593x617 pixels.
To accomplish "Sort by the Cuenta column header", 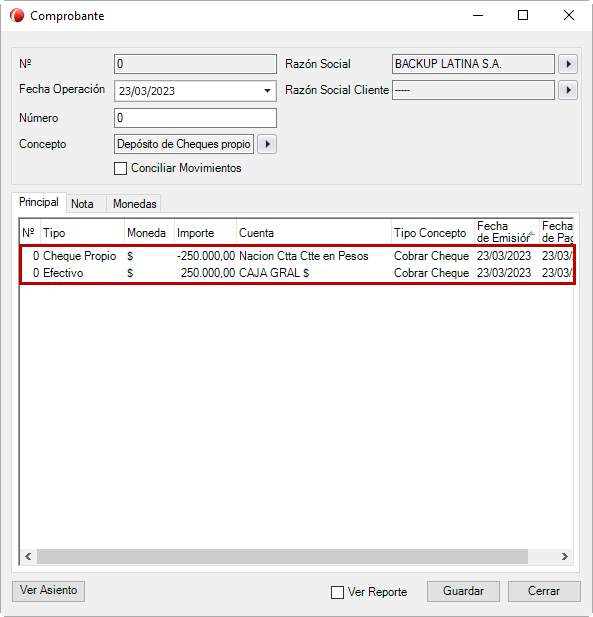I will 314,233.
